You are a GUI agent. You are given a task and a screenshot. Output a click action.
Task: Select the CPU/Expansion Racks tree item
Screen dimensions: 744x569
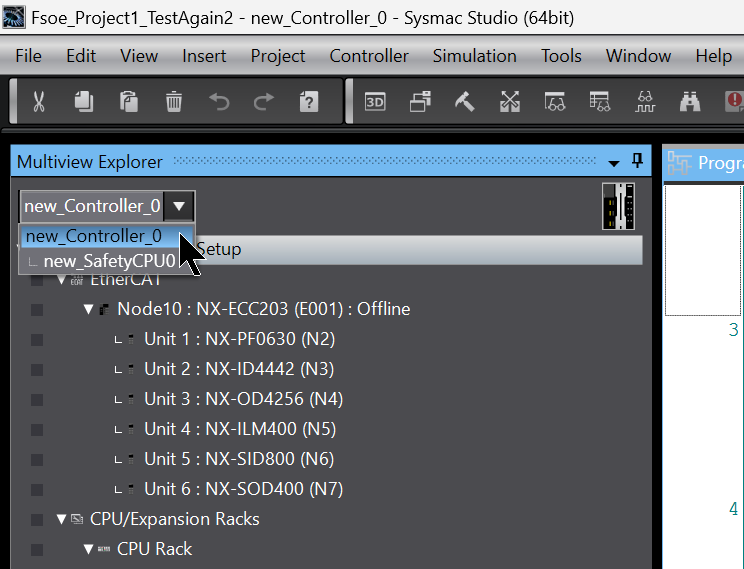click(175, 519)
